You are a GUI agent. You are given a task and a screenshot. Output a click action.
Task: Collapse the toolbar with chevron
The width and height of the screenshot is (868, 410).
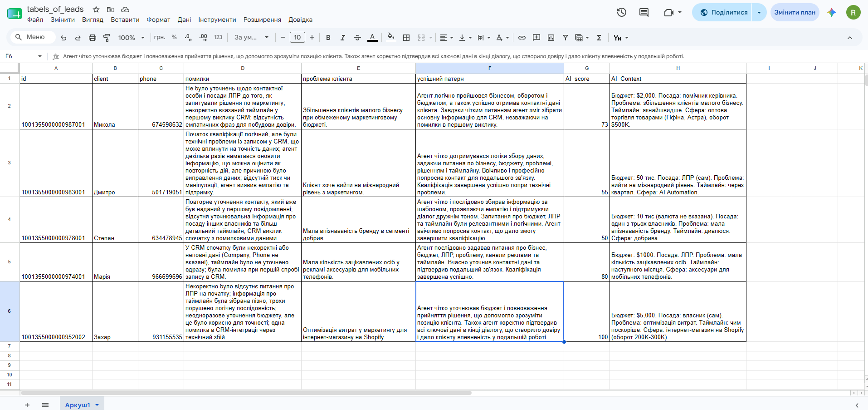pyautogui.click(x=850, y=38)
